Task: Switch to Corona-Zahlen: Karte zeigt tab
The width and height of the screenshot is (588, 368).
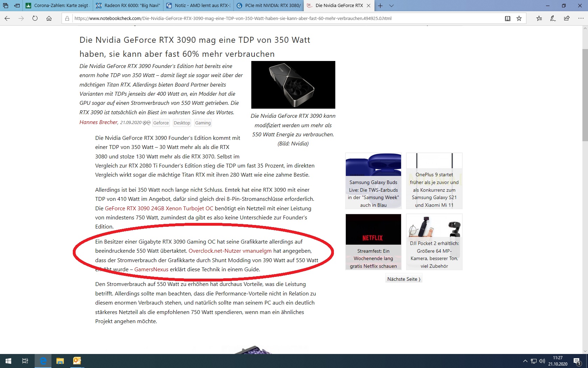Action: (x=58, y=6)
